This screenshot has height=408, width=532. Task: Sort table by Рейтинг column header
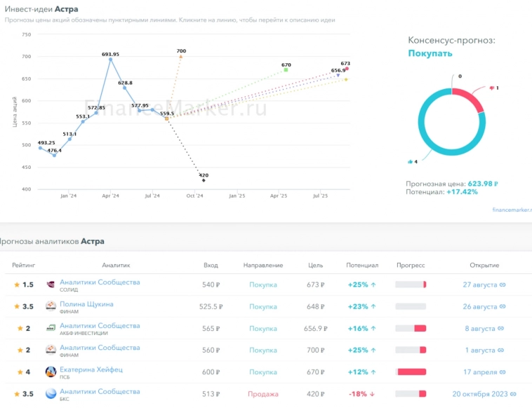point(24,266)
